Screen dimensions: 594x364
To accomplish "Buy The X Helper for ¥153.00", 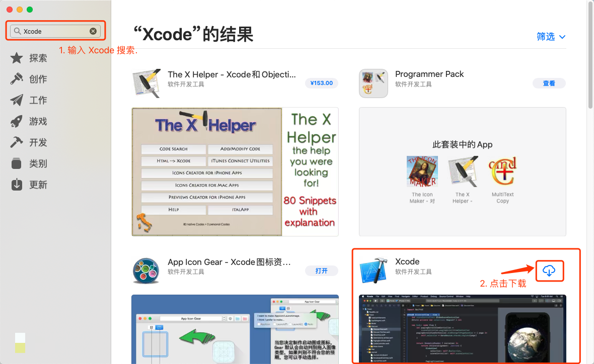I will tap(321, 83).
